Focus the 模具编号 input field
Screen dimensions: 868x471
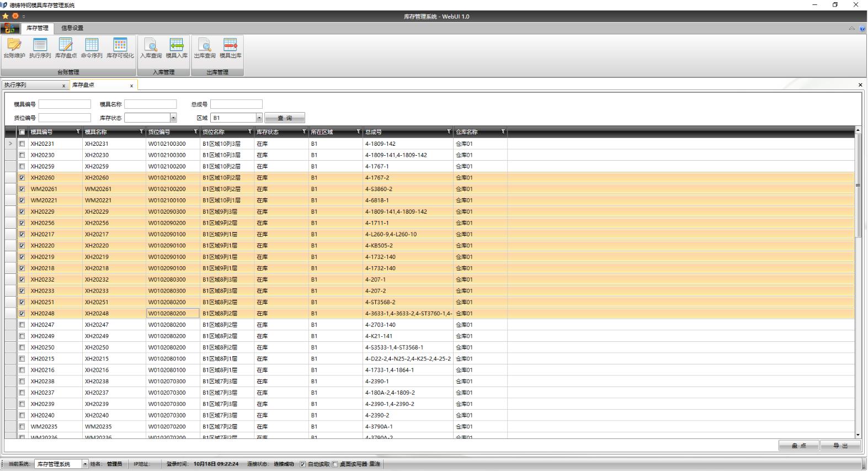[x=65, y=104]
